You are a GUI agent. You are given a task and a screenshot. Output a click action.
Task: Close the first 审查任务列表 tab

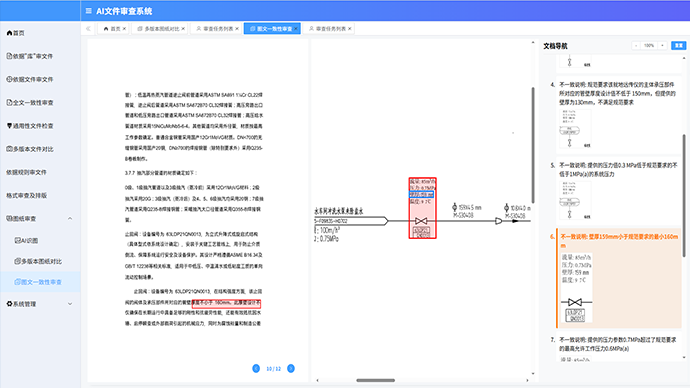coord(237,29)
